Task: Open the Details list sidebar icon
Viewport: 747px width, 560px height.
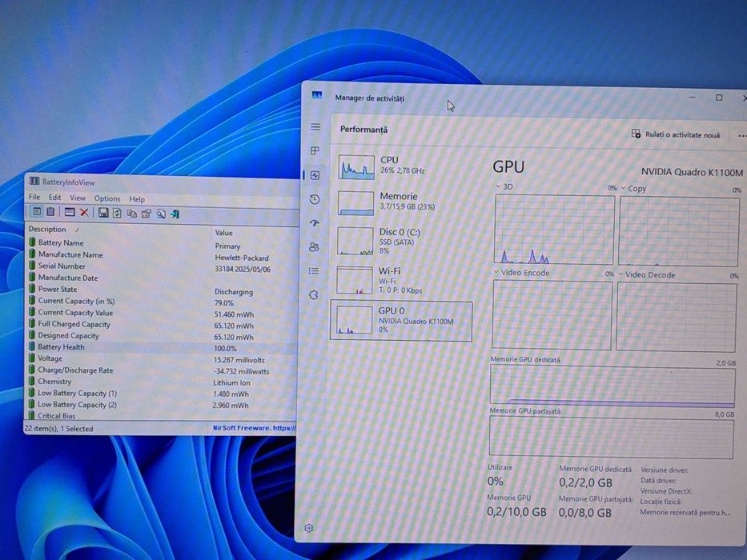Action: click(314, 270)
